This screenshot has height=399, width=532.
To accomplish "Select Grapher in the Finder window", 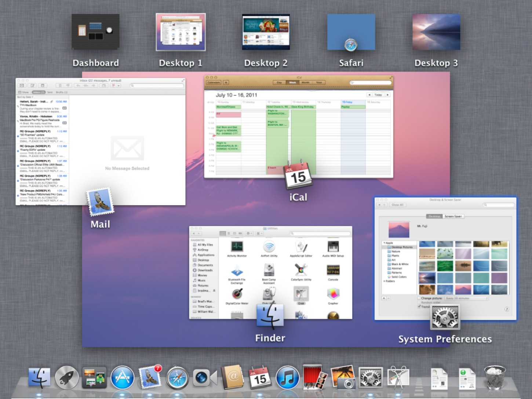I will point(333,297).
